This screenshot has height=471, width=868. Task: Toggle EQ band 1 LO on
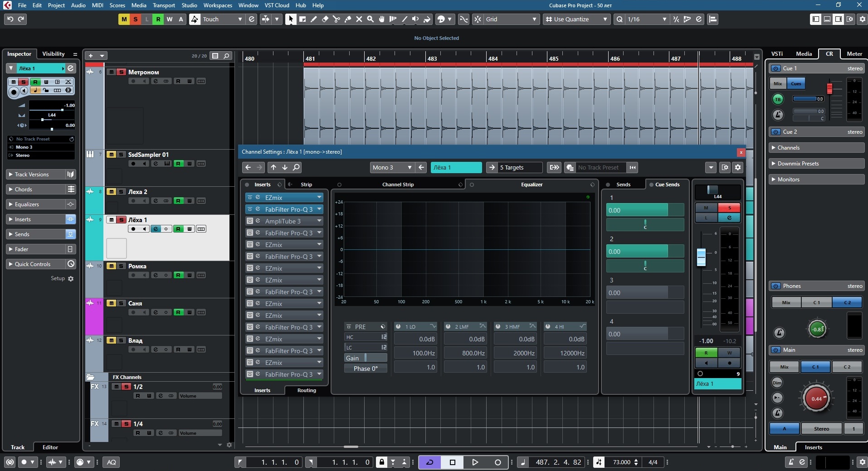398,326
